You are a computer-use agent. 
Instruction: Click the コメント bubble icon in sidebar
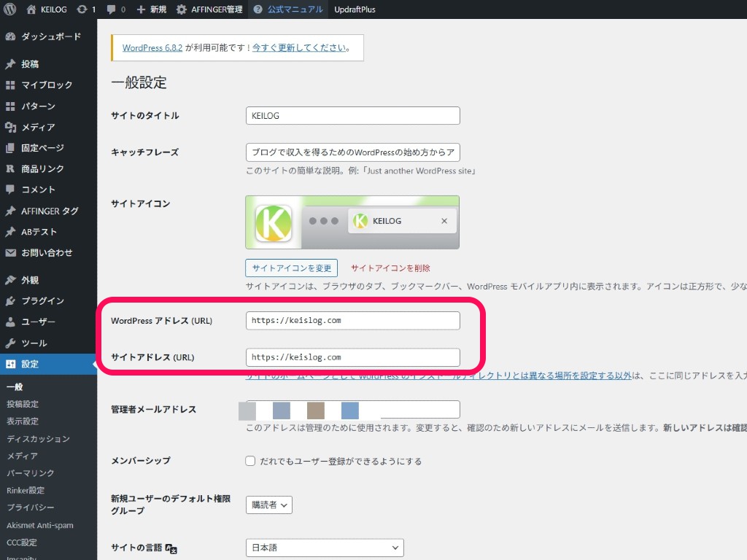pyautogui.click(x=10, y=190)
